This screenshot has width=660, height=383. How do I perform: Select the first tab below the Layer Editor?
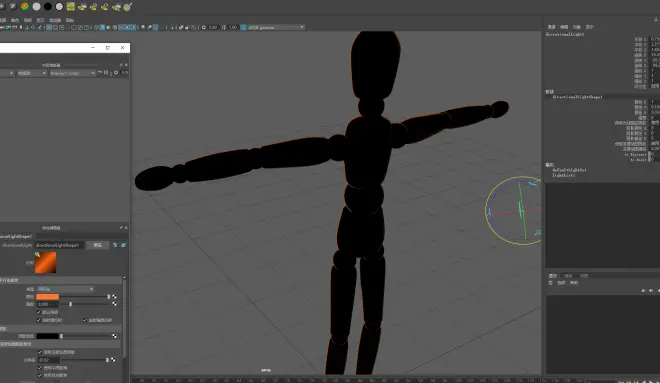point(553,276)
